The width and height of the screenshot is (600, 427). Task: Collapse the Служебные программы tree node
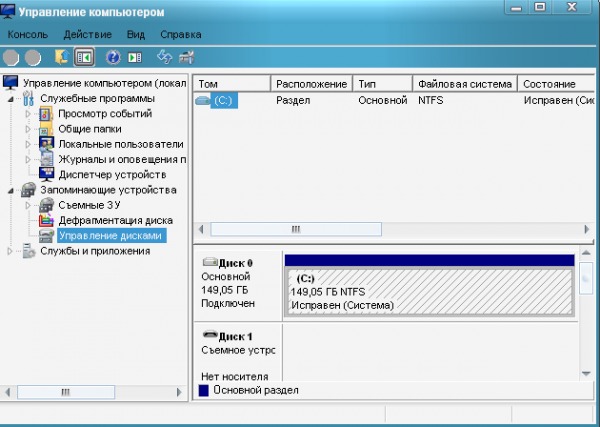[11, 99]
